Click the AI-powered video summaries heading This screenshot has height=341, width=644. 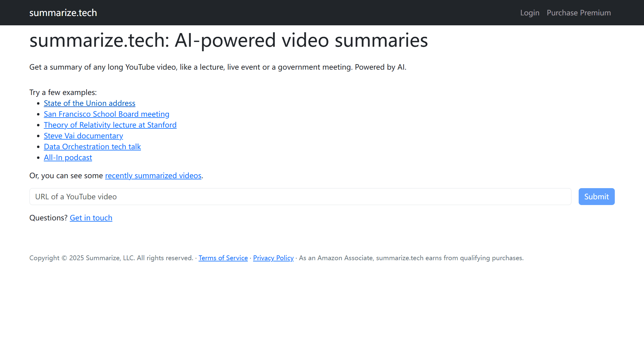coord(229,40)
